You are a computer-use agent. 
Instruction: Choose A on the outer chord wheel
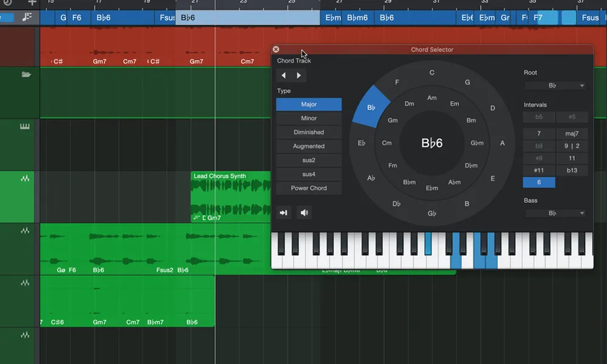(502, 143)
